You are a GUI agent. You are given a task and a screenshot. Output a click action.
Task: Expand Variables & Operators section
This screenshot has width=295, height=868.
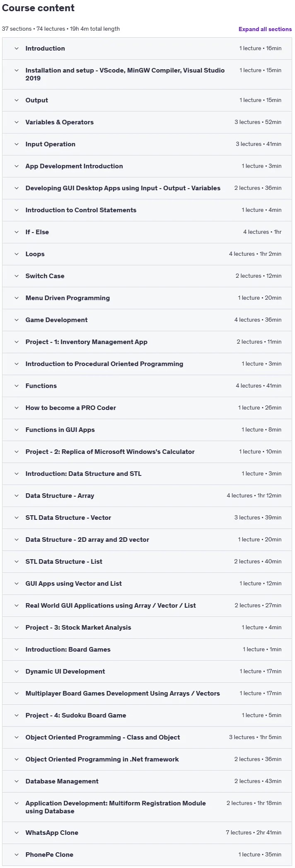(x=147, y=122)
